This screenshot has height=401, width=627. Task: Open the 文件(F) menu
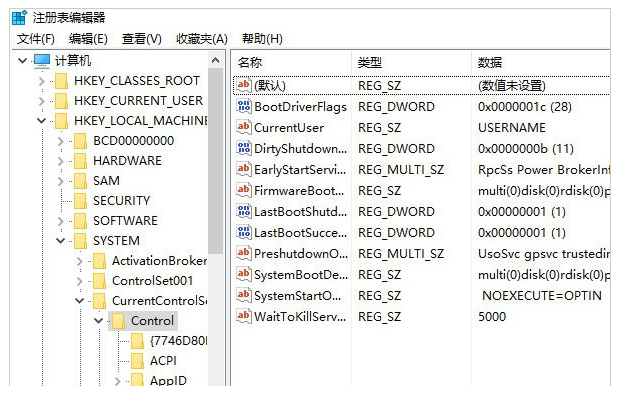click(x=36, y=39)
